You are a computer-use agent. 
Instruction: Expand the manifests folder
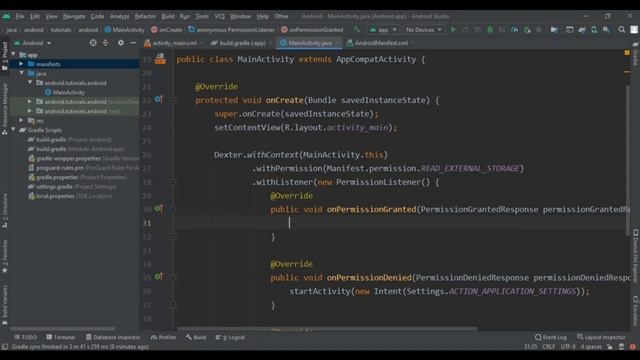coord(21,64)
